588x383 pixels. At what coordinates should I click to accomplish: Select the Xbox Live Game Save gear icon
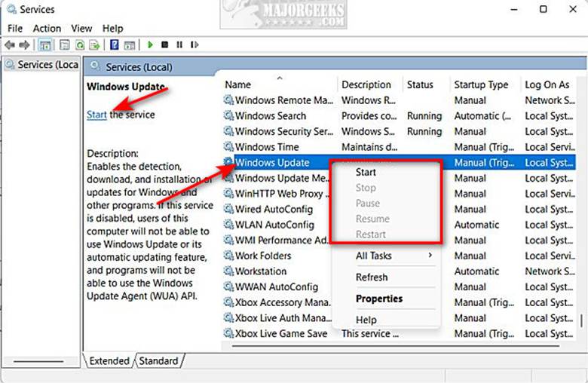228,333
